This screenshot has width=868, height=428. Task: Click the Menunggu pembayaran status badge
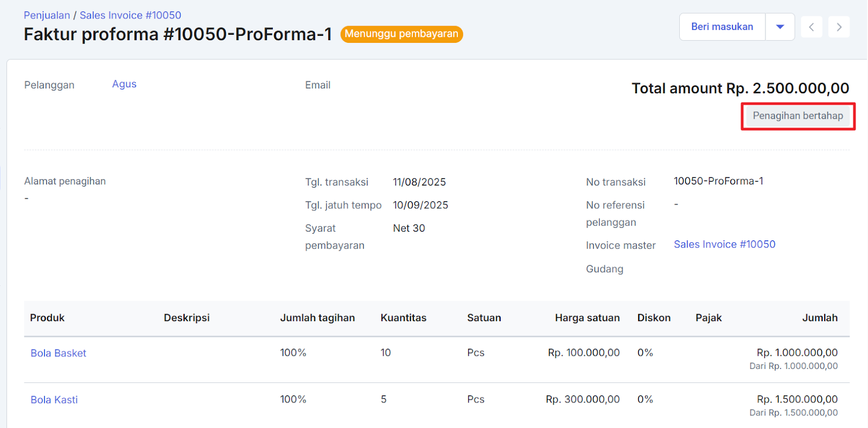[401, 34]
